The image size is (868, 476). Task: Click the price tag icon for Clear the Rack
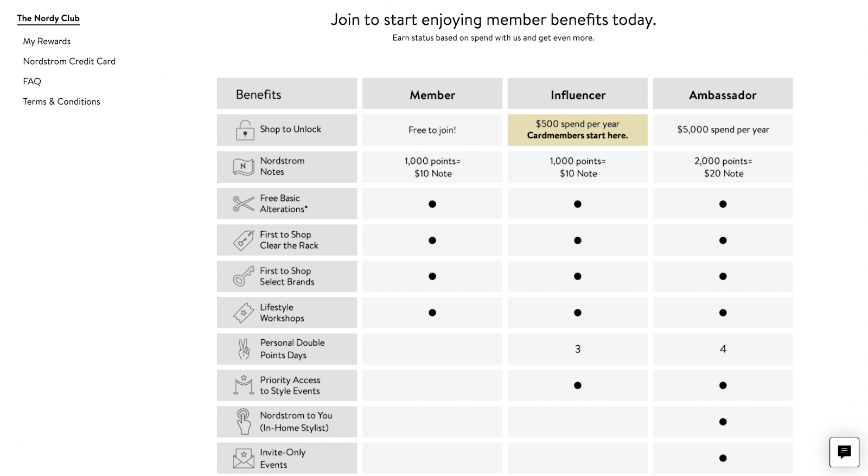pos(244,240)
